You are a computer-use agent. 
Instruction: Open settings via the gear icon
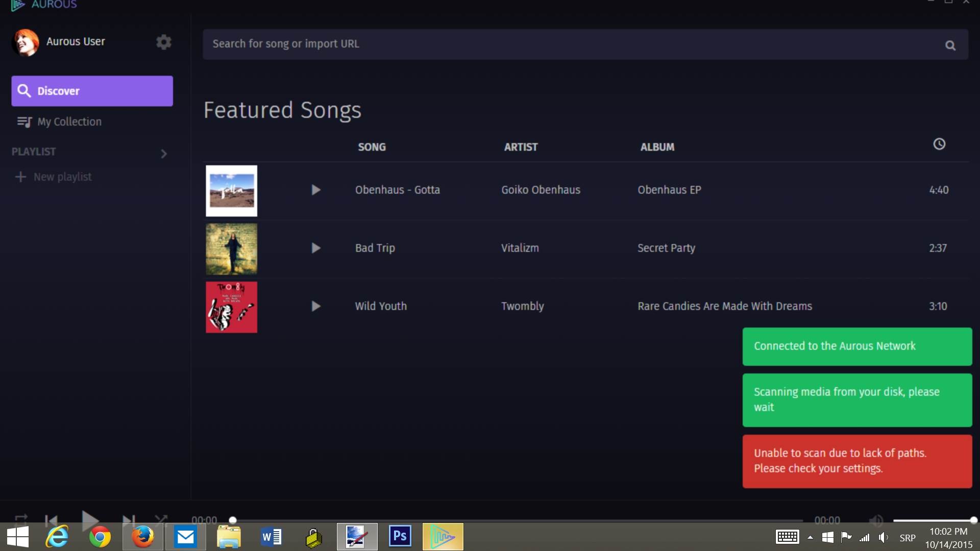pos(163,42)
